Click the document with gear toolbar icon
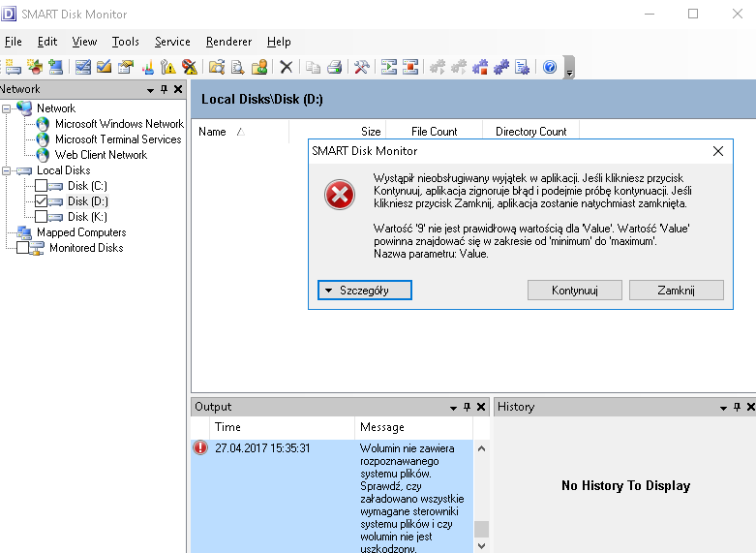This screenshot has width=756, height=553. pyautogui.click(x=522, y=67)
